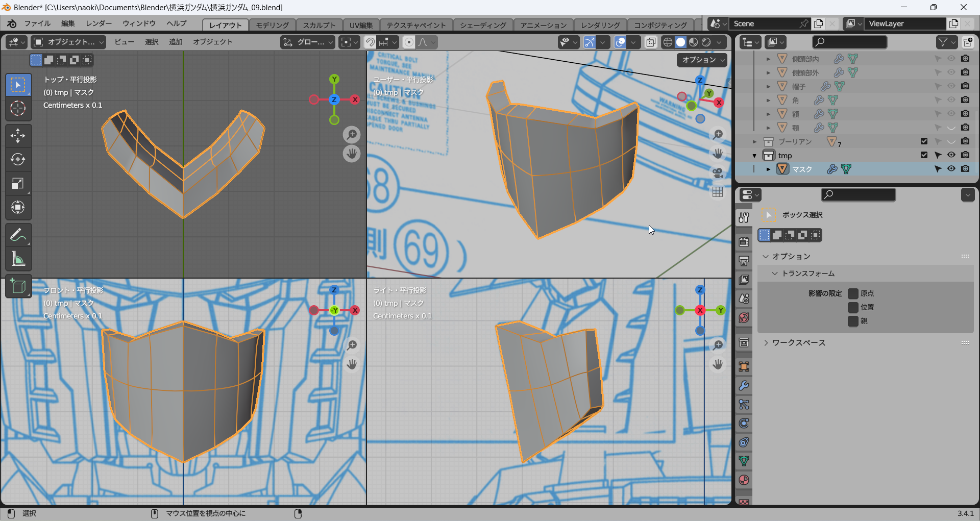The width and height of the screenshot is (980, 521).
Task: Enable the 原点 checkbox under 影響の限定
Action: (853, 293)
